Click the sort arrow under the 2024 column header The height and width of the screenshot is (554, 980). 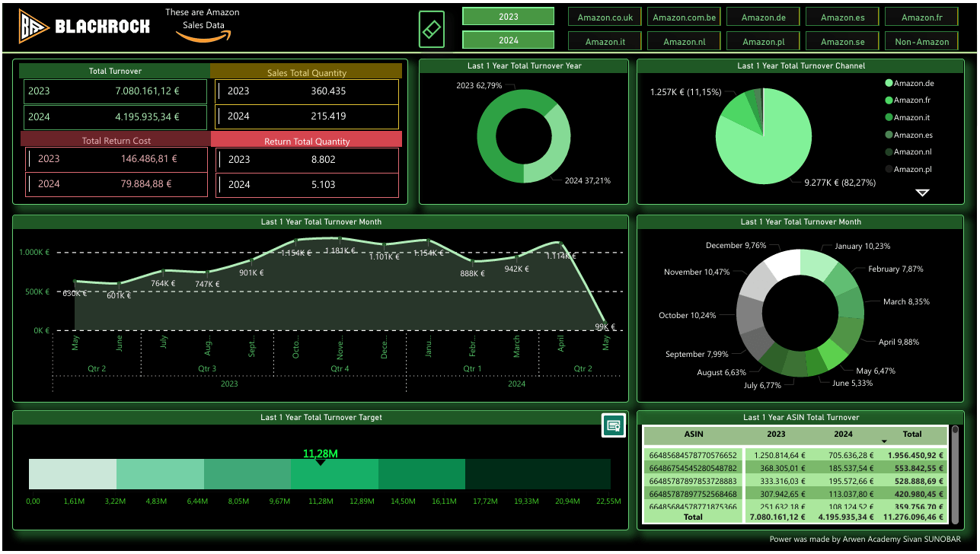884,441
